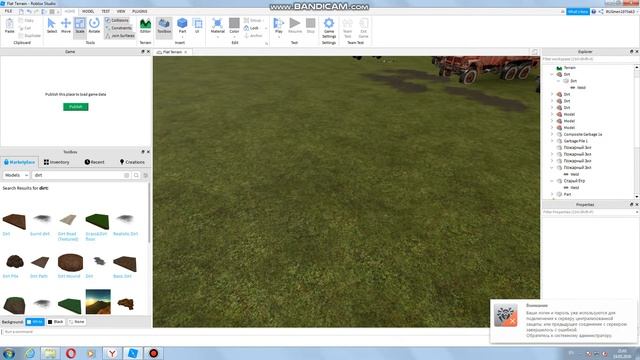Select the Dirt Path model thumbnail
The height and width of the screenshot is (360, 640).
click(x=40, y=262)
